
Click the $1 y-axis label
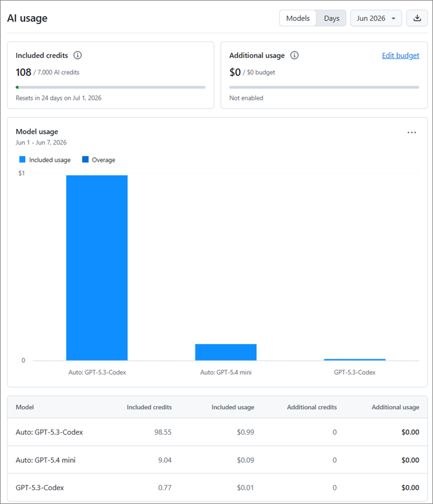[22, 173]
